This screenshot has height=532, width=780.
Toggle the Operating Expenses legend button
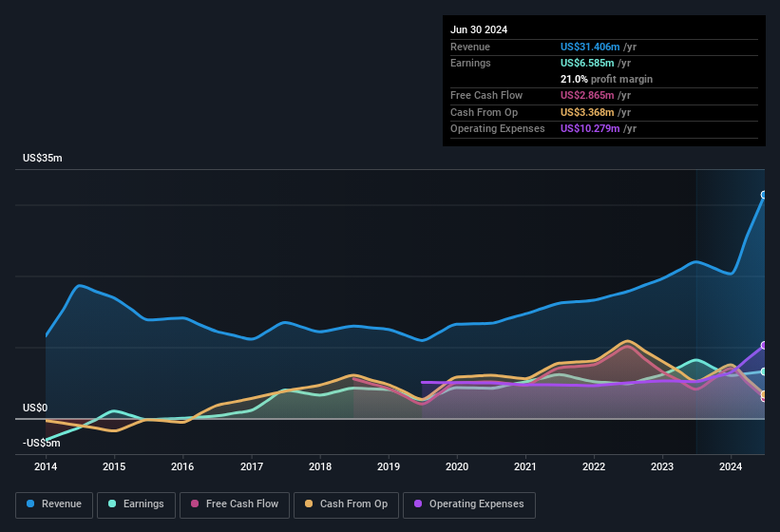pyautogui.click(x=469, y=504)
